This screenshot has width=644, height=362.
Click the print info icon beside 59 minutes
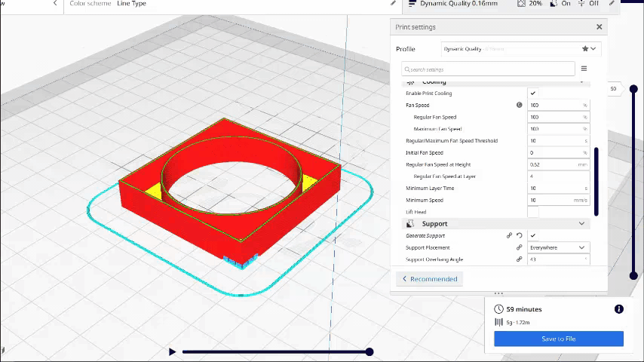tap(618, 309)
